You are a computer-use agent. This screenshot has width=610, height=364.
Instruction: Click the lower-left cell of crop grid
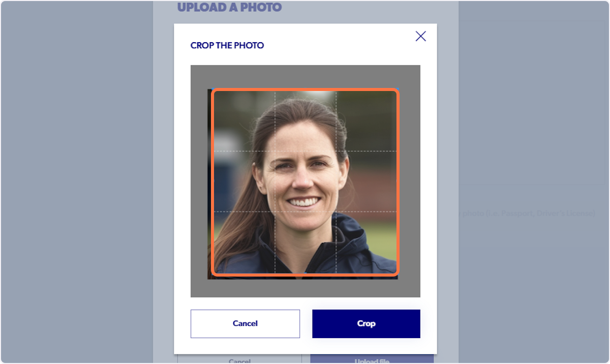(x=245, y=242)
